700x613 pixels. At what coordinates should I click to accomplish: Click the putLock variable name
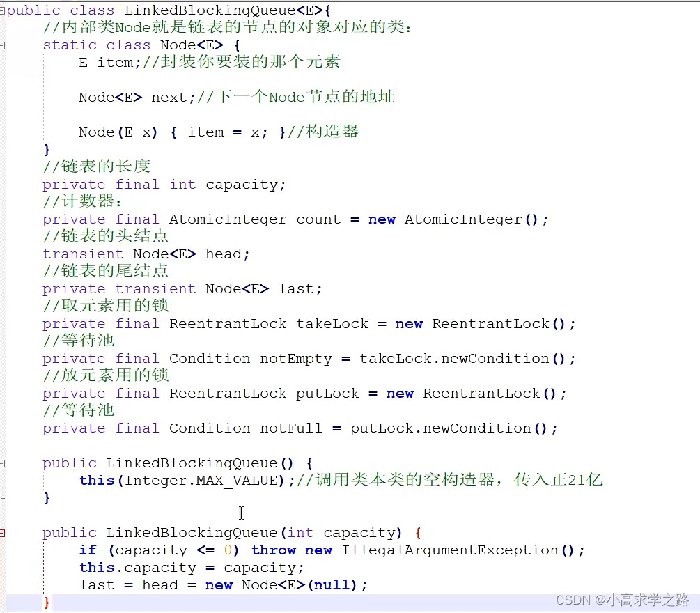point(327,393)
